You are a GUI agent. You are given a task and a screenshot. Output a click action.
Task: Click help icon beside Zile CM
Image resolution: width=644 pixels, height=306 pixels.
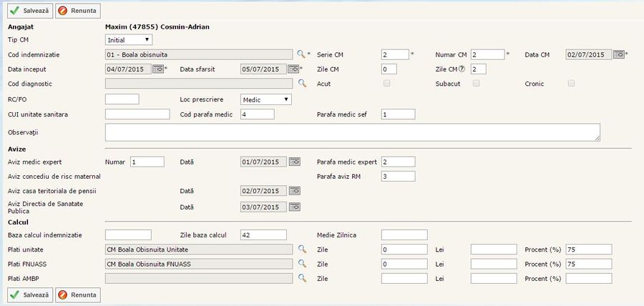(x=462, y=69)
